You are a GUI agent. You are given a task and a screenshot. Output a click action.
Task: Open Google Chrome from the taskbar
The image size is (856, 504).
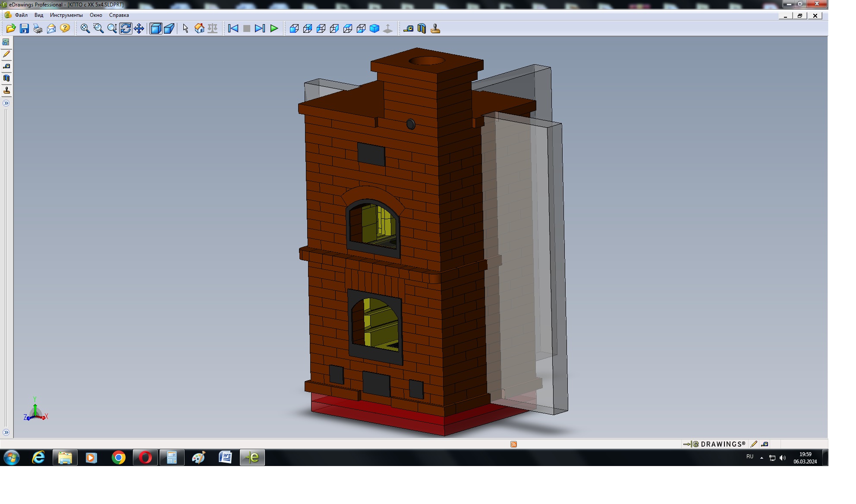[118, 457]
